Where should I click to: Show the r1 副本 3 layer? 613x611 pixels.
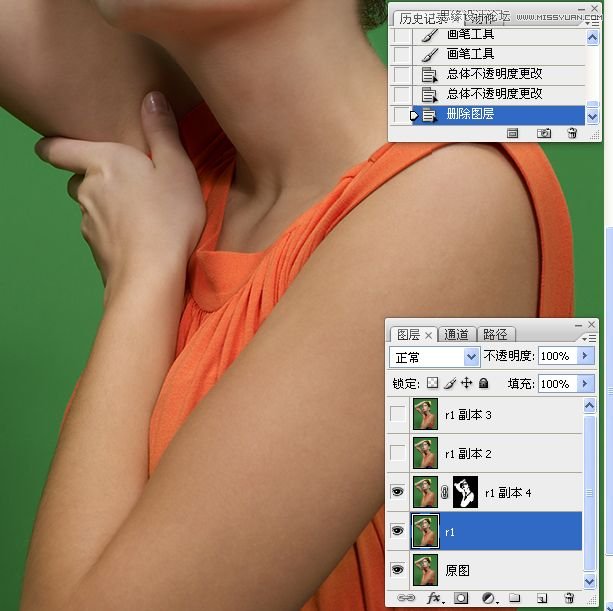[x=399, y=414]
